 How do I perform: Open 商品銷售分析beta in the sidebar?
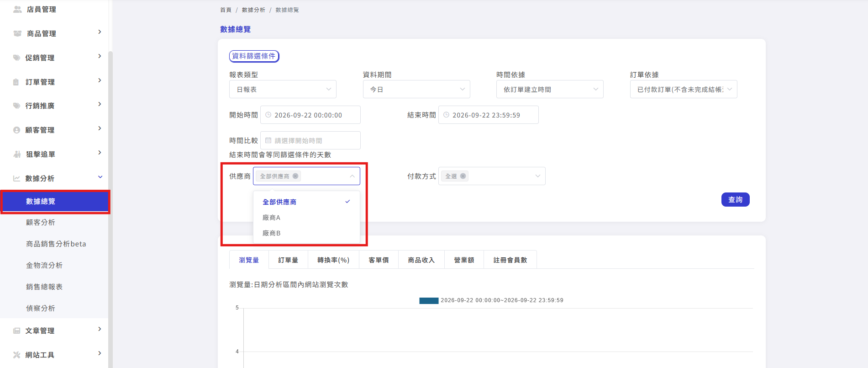[56, 244]
